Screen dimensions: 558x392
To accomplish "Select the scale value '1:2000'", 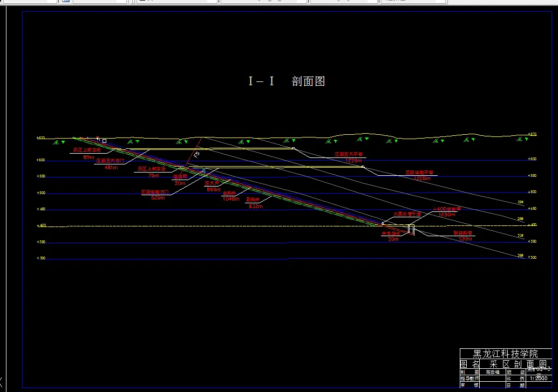I will pos(539,379).
